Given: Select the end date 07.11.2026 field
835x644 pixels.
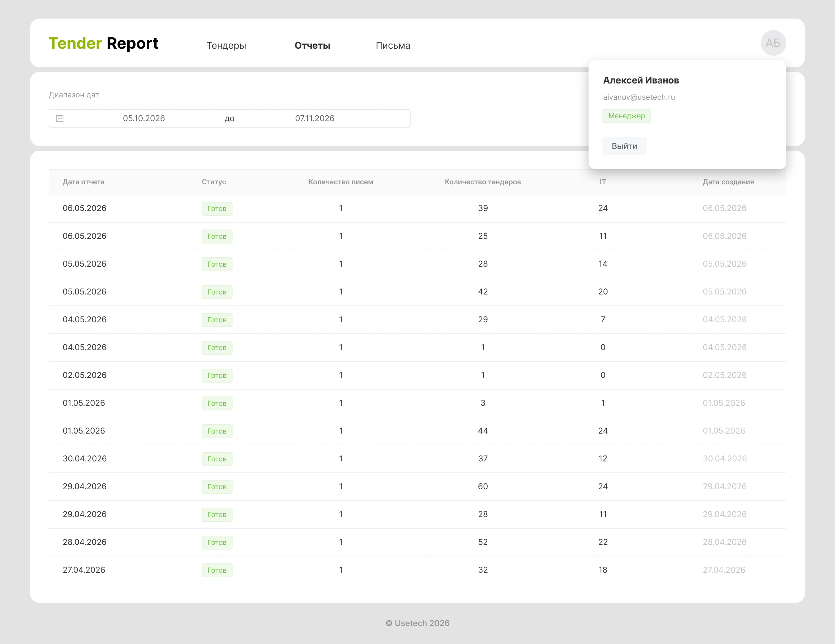Looking at the screenshot, I should (x=315, y=118).
